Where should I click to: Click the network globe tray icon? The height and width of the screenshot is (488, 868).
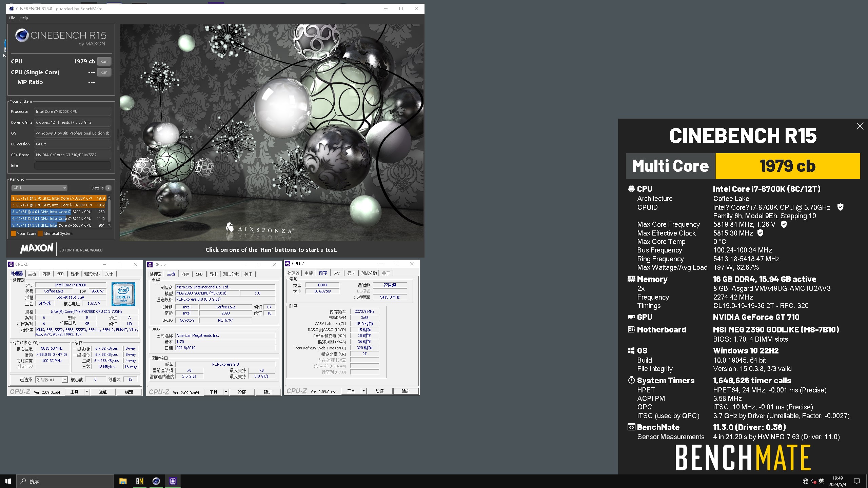point(806,481)
